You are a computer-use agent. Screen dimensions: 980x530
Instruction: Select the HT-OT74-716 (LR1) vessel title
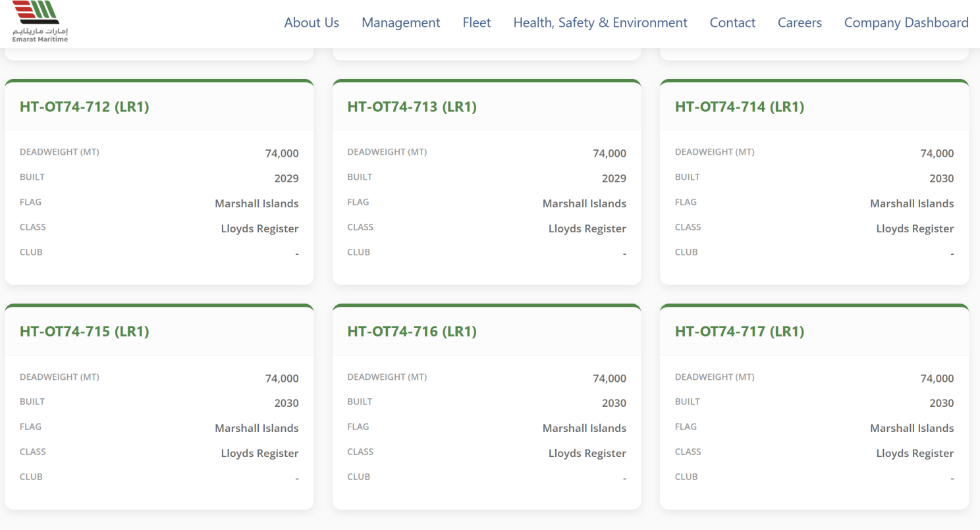(x=412, y=331)
